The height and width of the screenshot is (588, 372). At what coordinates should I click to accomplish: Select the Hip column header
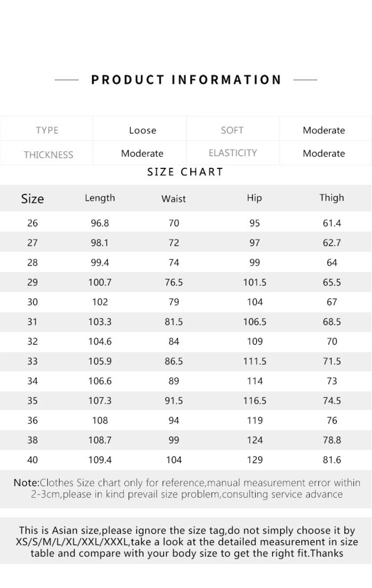pyautogui.click(x=254, y=198)
